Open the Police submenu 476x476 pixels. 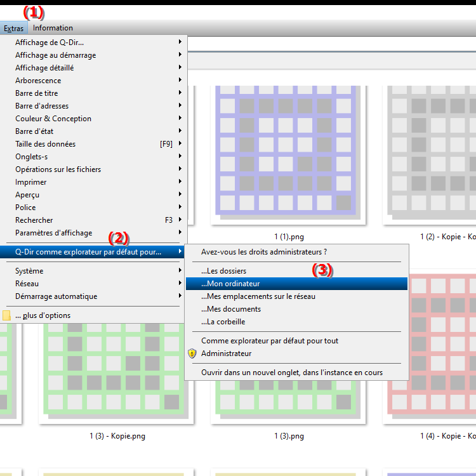93,208
